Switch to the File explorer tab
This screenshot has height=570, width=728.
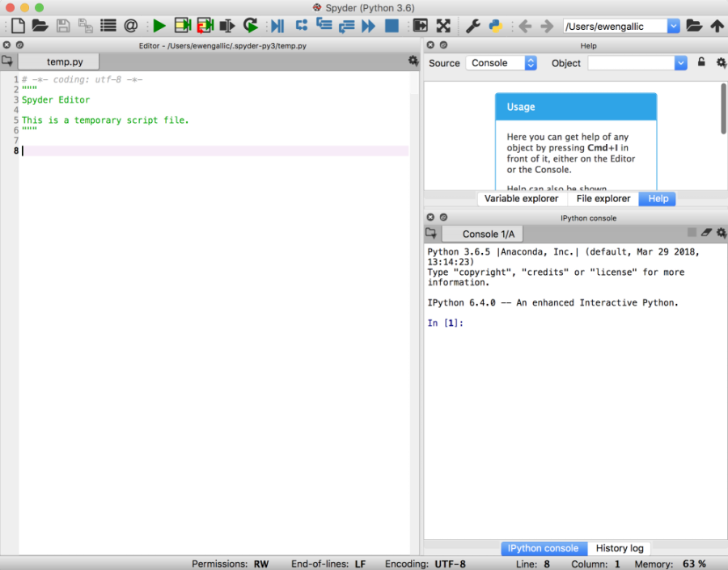(603, 199)
